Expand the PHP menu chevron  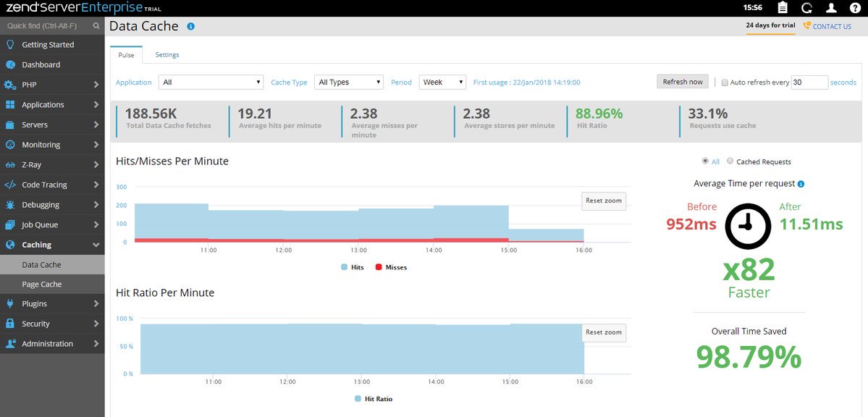[x=96, y=85]
